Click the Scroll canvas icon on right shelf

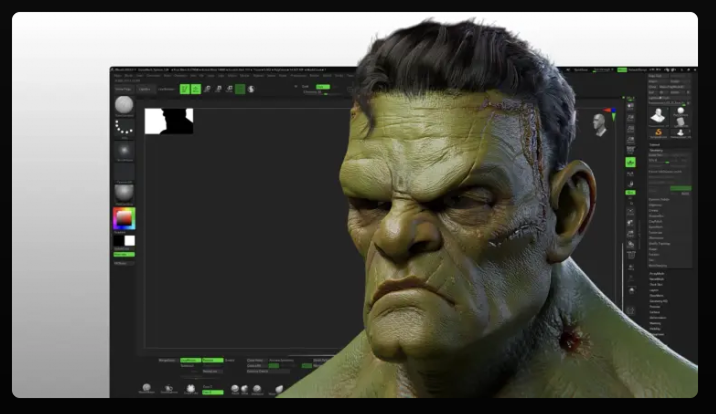pos(631,118)
